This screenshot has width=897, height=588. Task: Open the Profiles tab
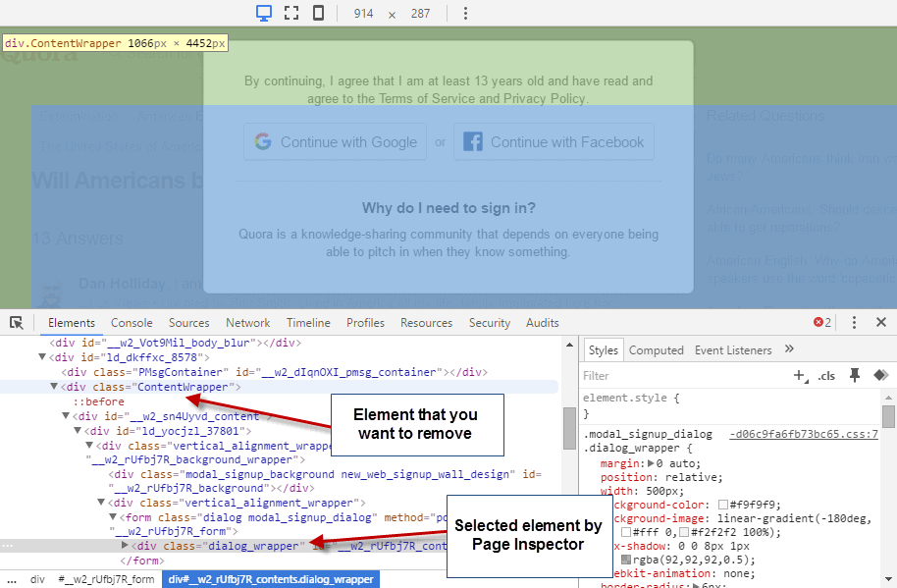pos(365,323)
